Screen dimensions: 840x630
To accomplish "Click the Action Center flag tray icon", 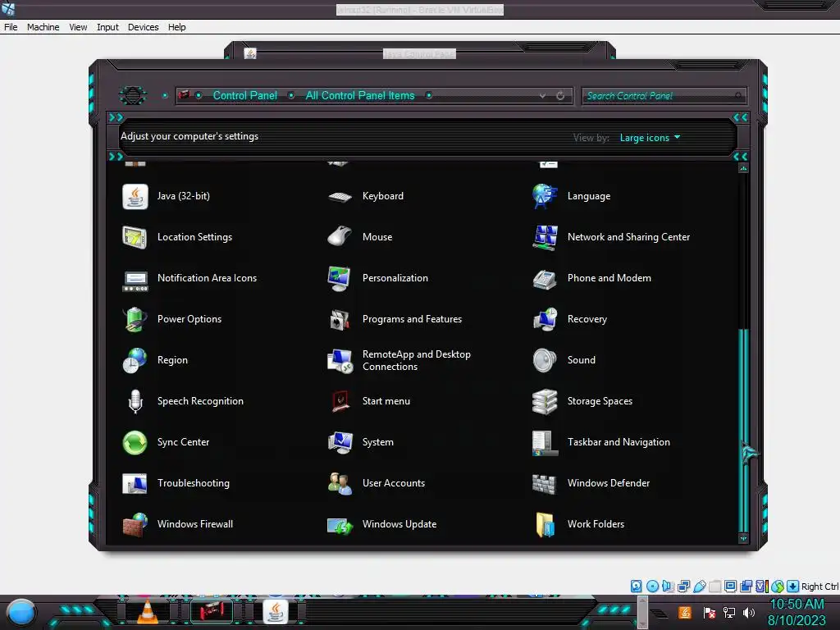I will click(710, 612).
